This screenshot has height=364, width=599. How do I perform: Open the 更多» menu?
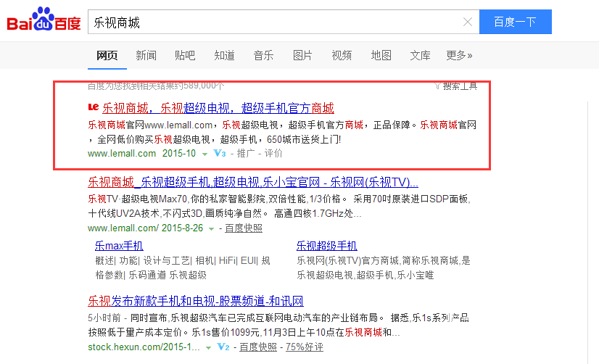[459, 55]
